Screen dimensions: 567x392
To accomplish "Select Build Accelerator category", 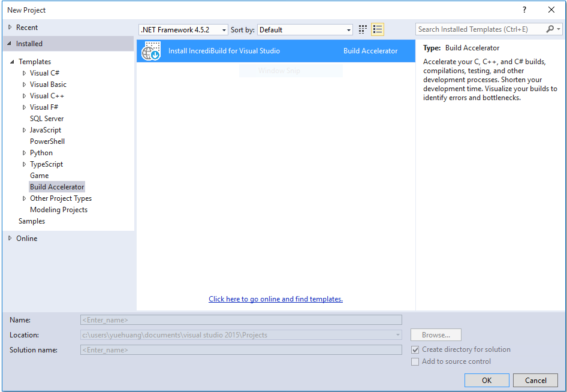I will [x=57, y=187].
